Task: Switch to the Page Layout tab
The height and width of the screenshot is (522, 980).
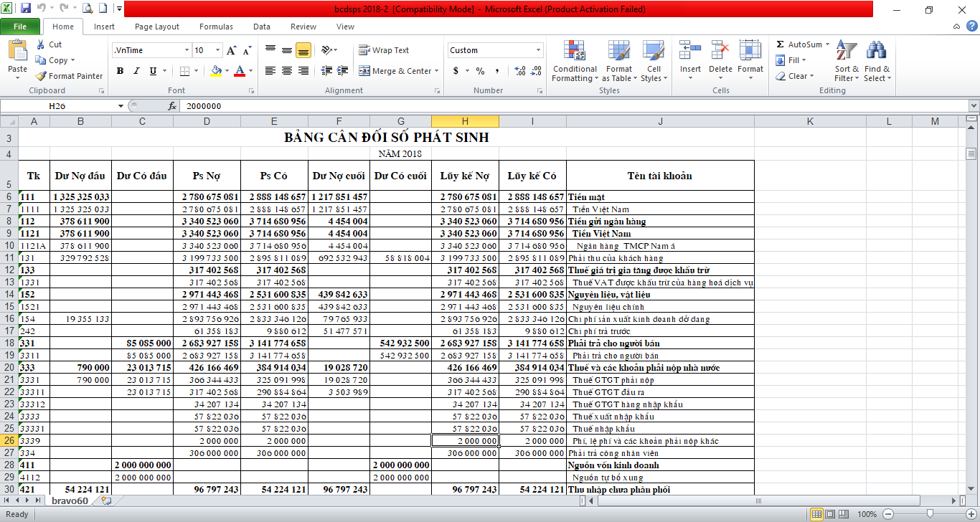Action: click(157, 27)
